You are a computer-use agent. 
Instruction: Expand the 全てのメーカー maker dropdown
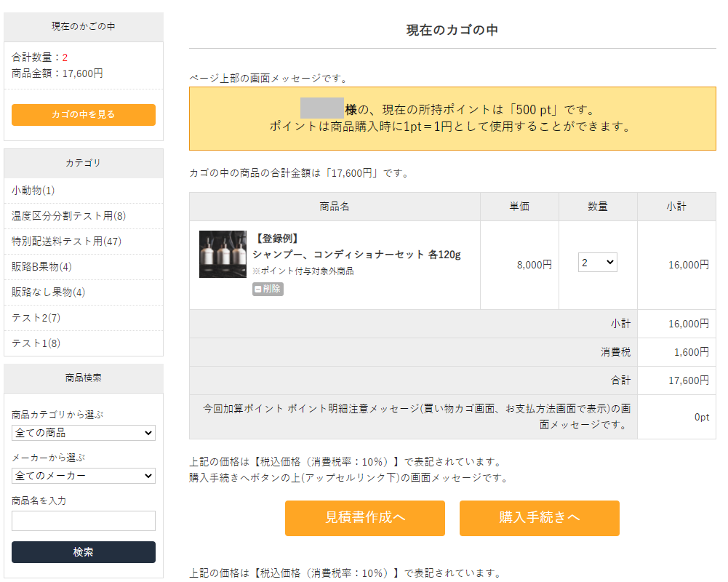click(84, 476)
